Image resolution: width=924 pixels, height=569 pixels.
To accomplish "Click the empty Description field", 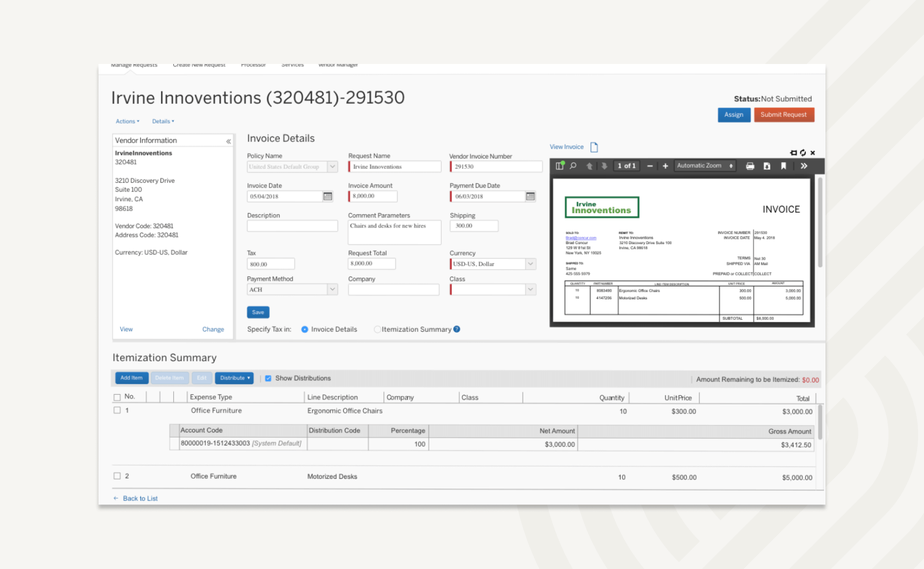I will pyautogui.click(x=293, y=226).
